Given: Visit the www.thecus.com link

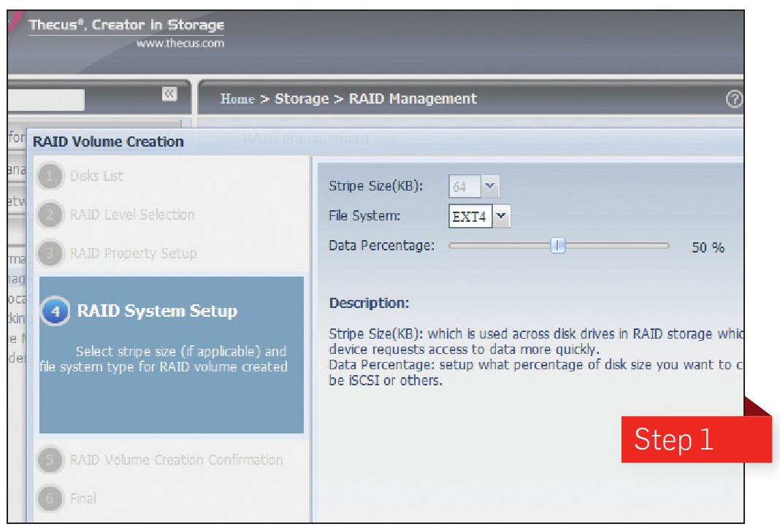Looking at the screenshot, I should [180, 43].
